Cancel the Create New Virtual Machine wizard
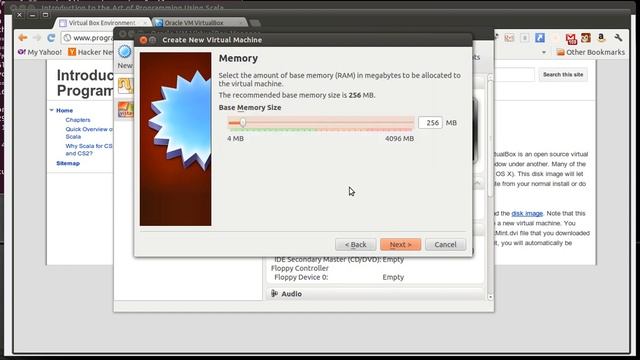The width and height of the screenshot is (640, 360). pos(445,244)
